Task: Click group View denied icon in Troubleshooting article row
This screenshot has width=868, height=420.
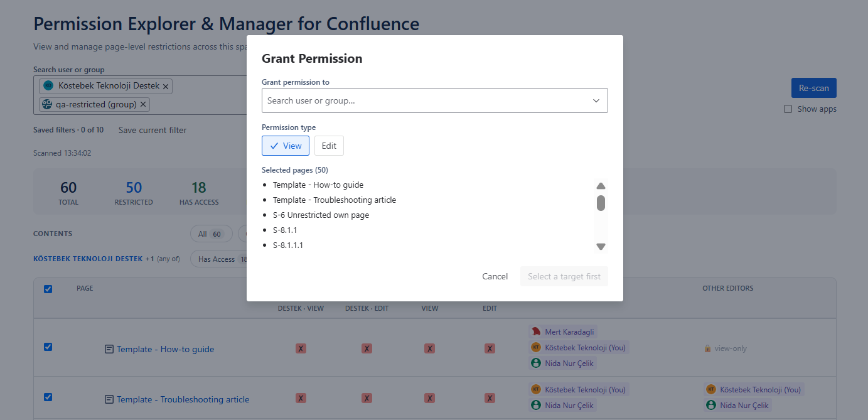Action: click(x=429, y=398)
